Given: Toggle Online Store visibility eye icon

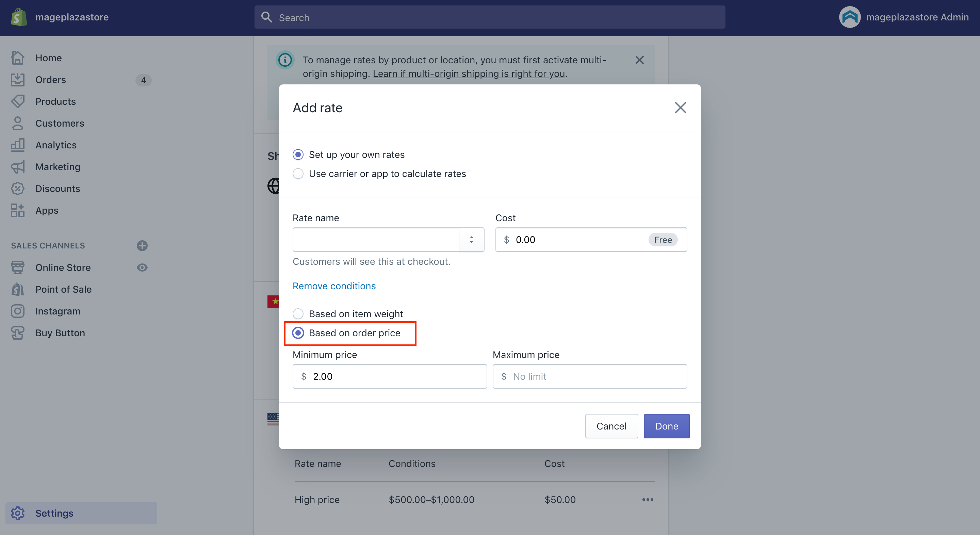Looking at the screenshot, I should [142, 267].
